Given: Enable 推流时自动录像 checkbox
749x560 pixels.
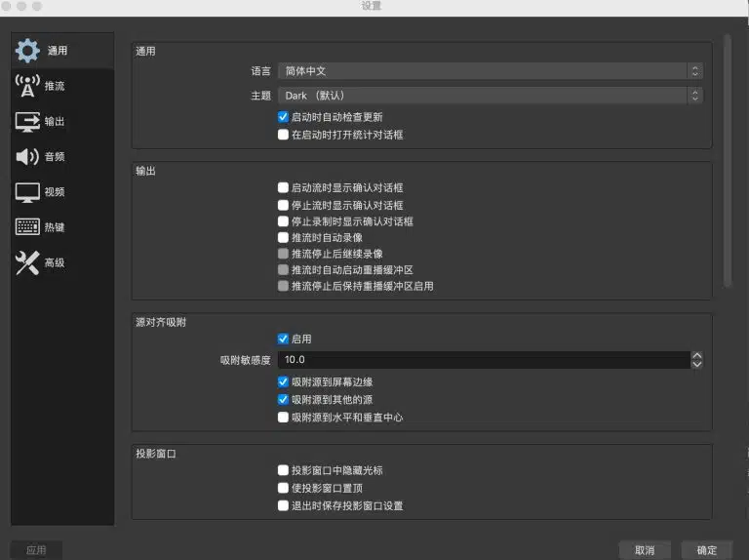Looking at the screenshot, I should 283,237.
